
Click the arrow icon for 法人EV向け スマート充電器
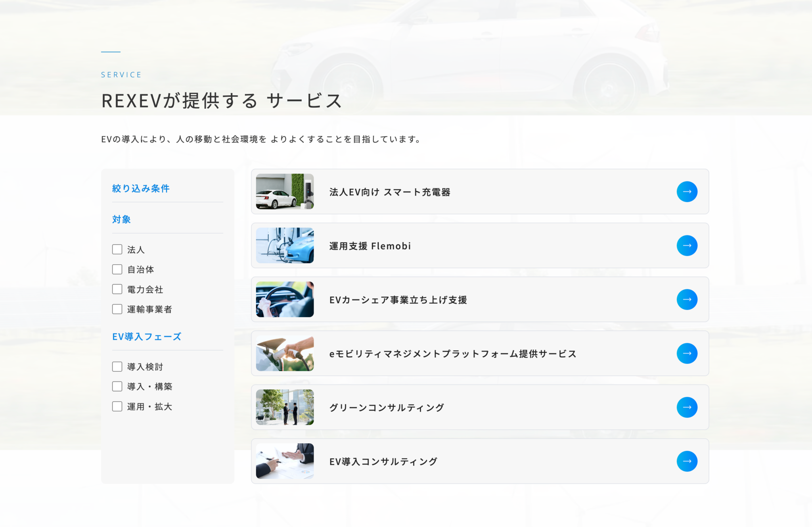coord(687,192)
